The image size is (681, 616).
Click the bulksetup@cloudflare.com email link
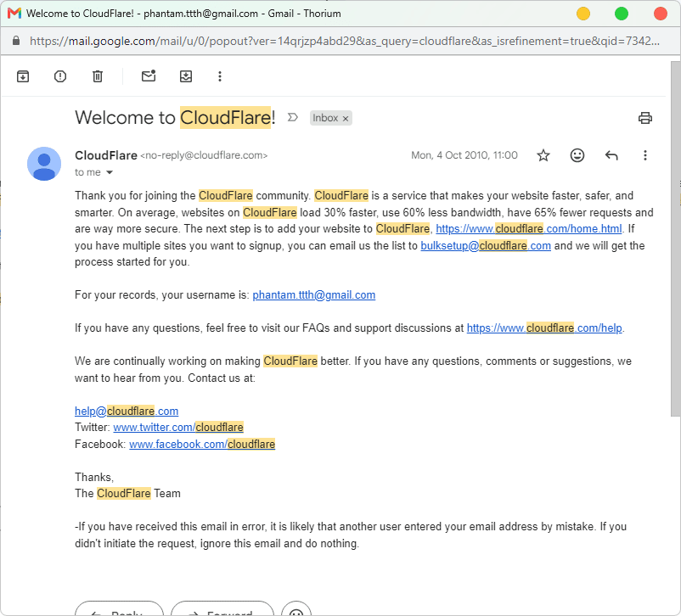(x=486, y=246)
